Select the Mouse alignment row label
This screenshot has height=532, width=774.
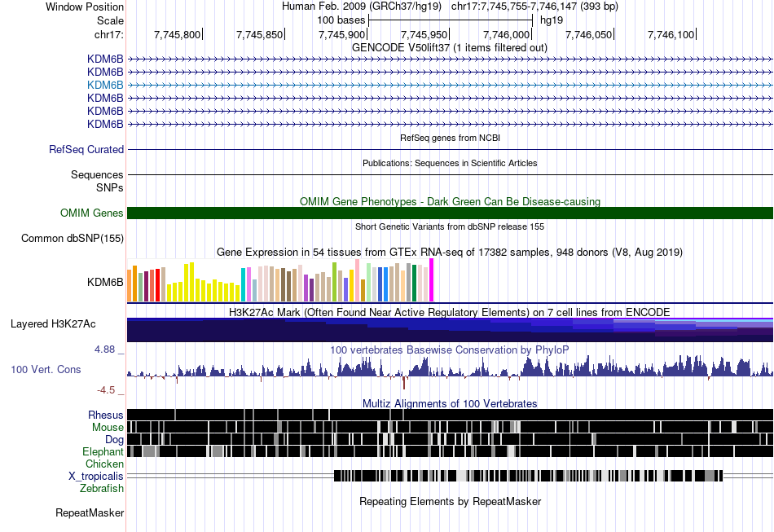click(108, 428)
